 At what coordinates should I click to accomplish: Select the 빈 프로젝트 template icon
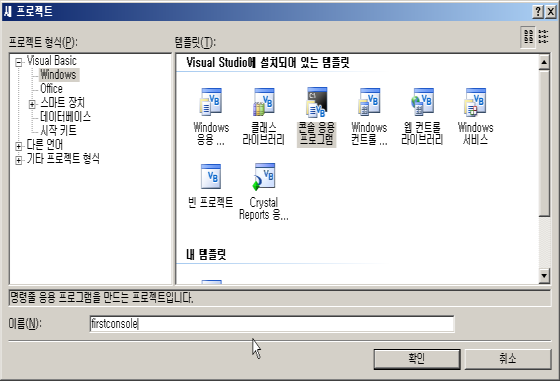211,176
